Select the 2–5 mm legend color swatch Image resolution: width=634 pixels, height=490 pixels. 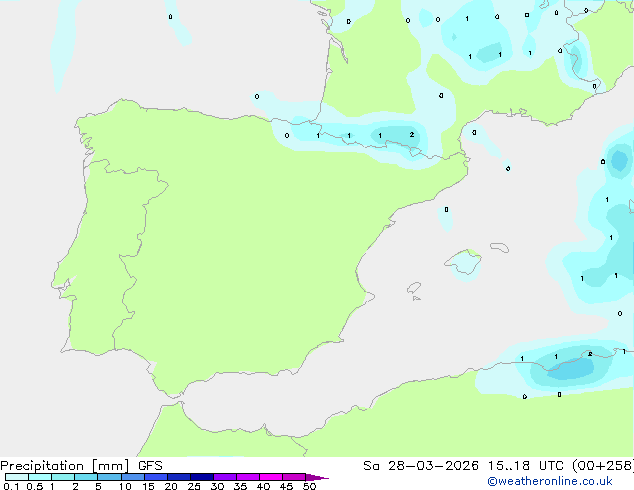pyautogui.click(x=86, y=477)
